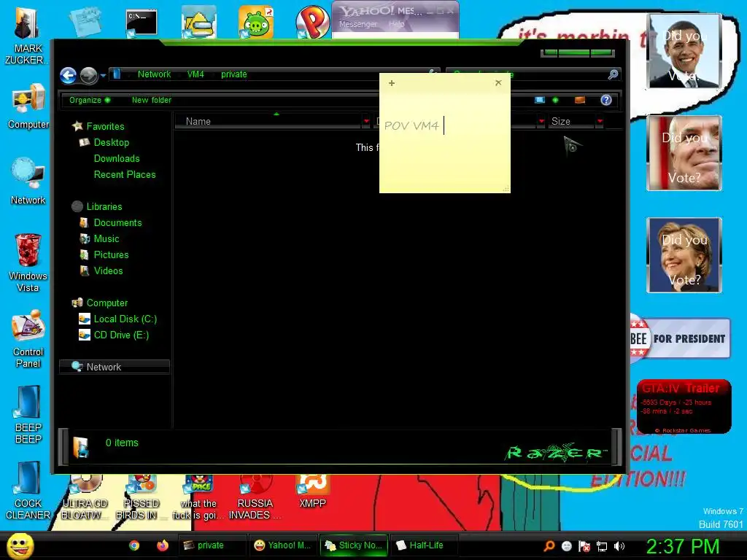Screen dimensions: 747x560
Task: Open the Messenger menu in Yahoo window
Action: 357,24
